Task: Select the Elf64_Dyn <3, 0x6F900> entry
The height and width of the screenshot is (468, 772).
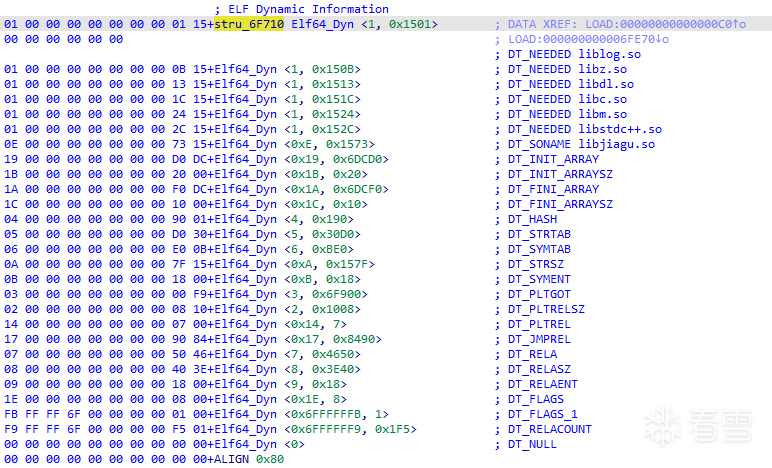Action: tap(291, 294)
